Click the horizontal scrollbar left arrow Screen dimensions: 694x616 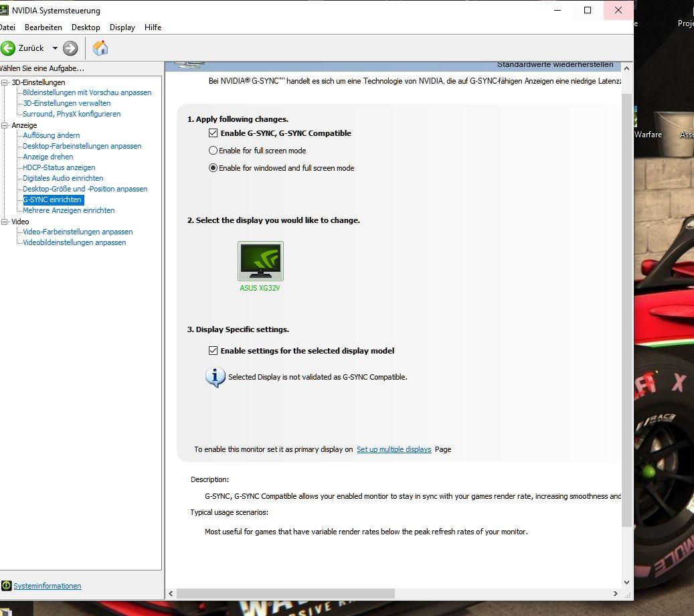171,593
